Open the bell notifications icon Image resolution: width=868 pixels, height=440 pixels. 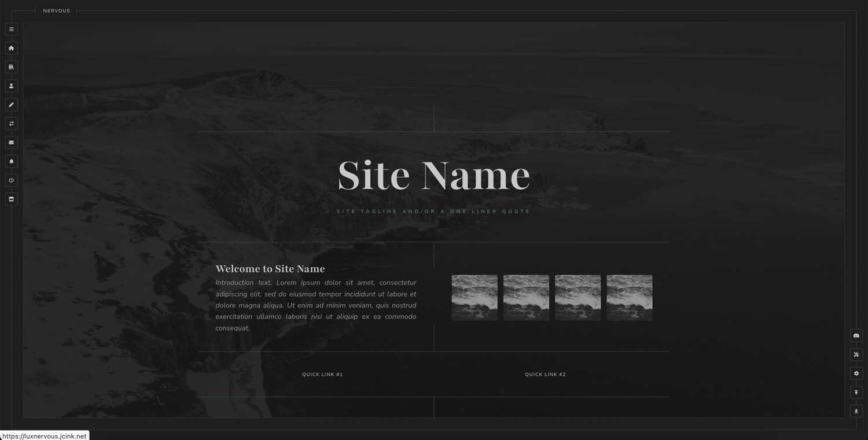[x=11, y=161]
